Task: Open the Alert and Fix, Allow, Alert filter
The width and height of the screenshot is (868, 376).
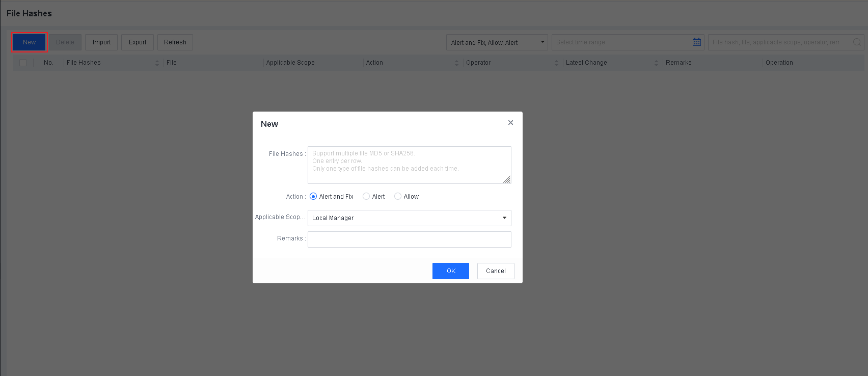Action: (497, 42)
